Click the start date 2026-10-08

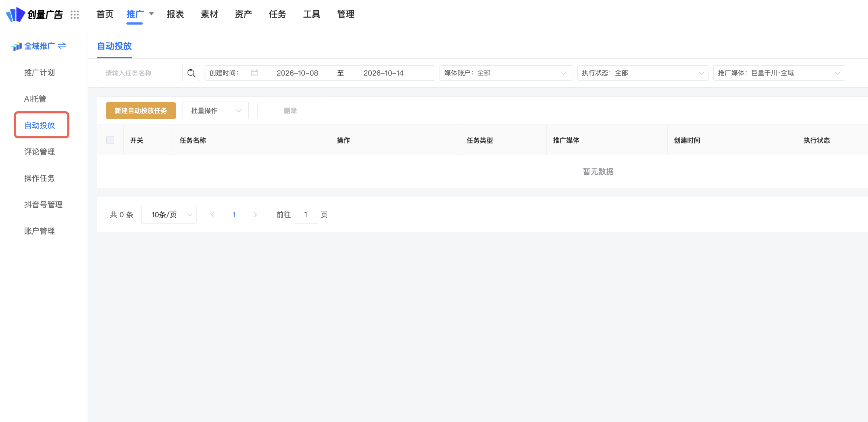coord(297,73)
